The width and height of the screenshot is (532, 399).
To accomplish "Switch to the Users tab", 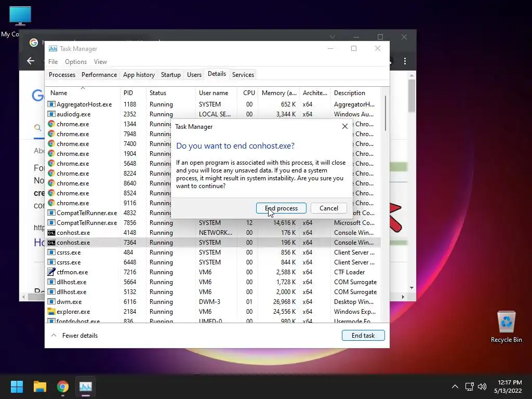I will coord(194,75).
